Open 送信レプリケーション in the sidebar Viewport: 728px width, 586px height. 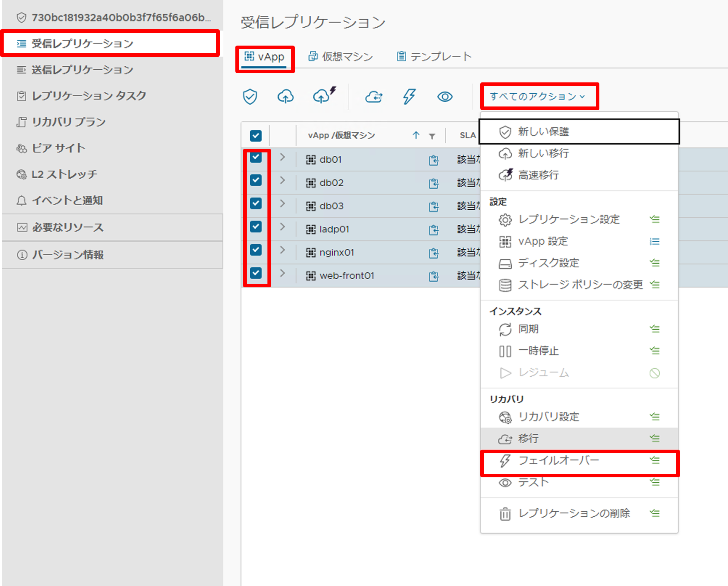83,70
